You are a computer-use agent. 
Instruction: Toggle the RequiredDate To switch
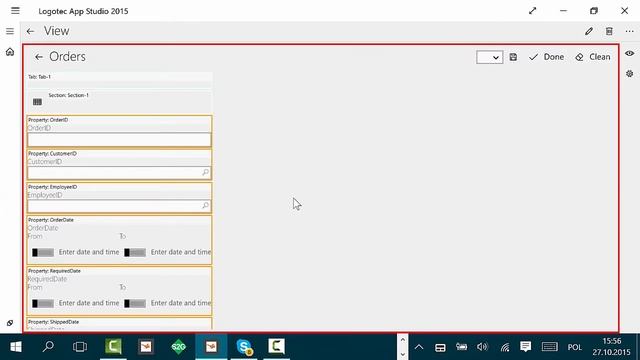pyautogui.click(x=135, y=304)
